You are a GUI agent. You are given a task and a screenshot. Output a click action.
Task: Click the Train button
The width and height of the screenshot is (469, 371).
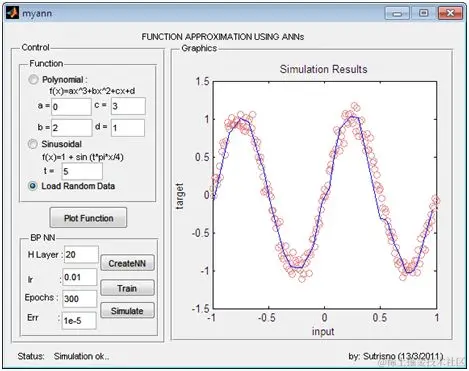[127, 288]
